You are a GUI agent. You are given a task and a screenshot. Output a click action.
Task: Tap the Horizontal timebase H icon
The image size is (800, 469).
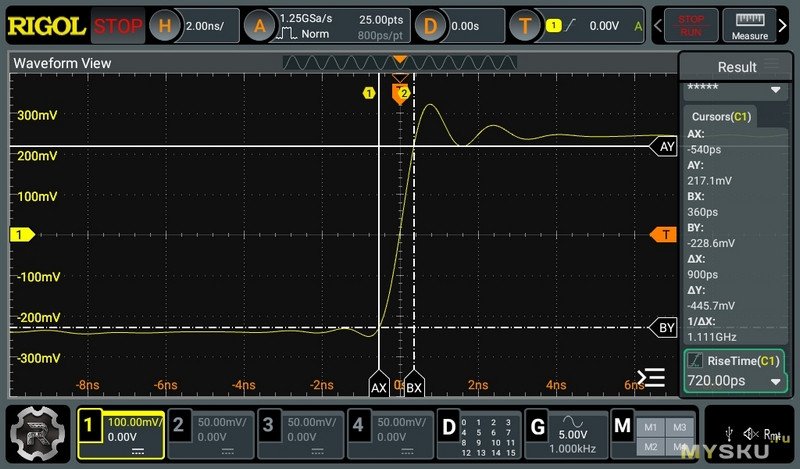pos(165,26)
